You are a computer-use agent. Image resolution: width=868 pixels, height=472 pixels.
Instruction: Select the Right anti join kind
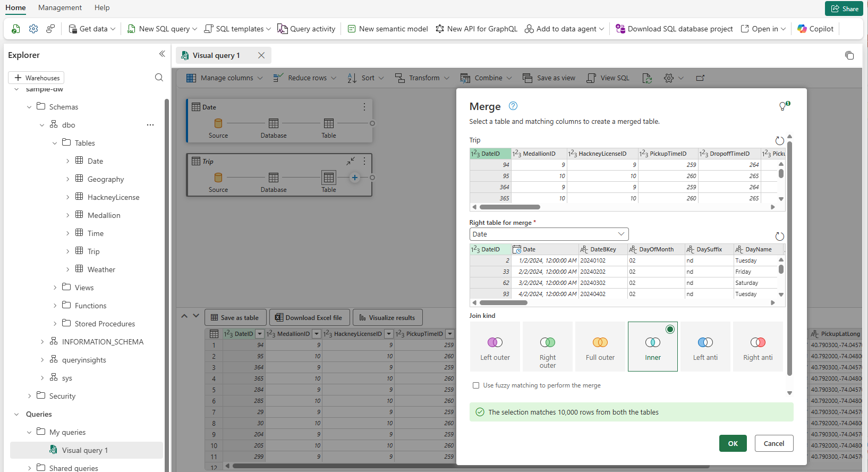point(758,347)
